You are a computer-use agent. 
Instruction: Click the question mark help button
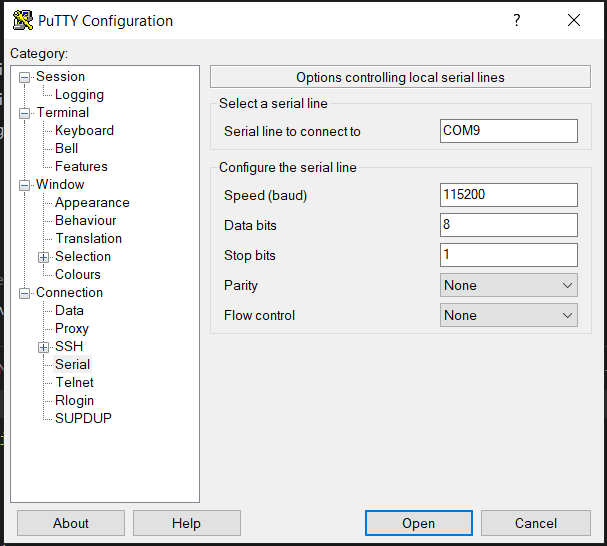[x=517, y=20]
